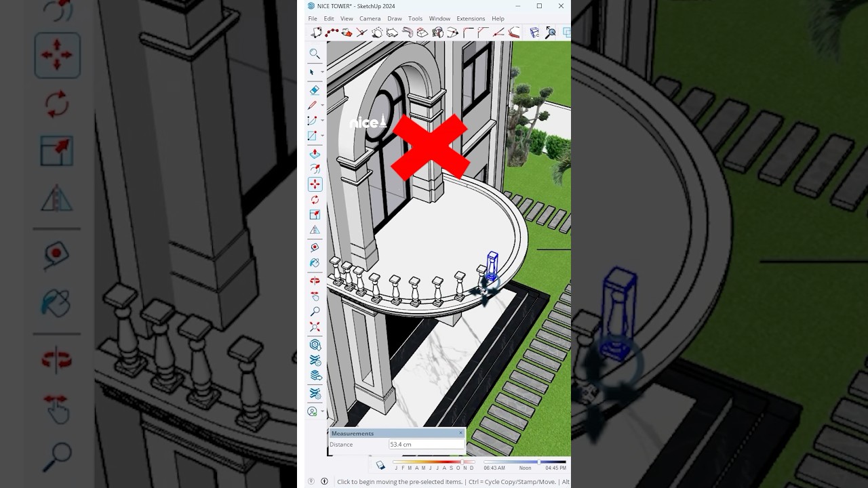Open the 3D Warehouse icon
Screen dimensions: 868x488
coord(315,345)
